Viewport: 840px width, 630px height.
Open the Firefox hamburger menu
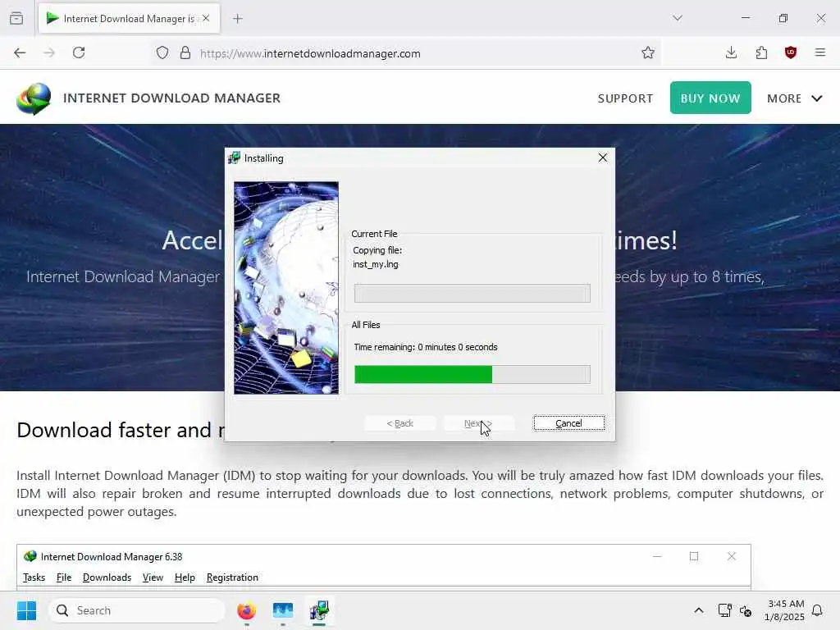tap(820, 52)
